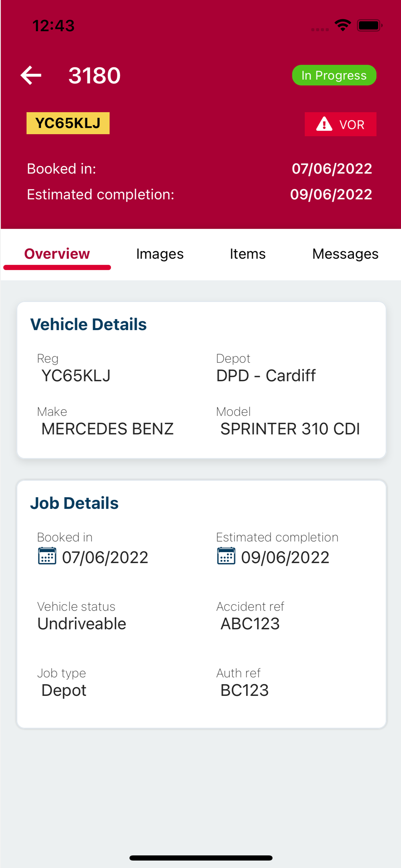Viewport: 401px width, 868px height.
Task: Select the yellow YC65KLJ registration plate
Action: pos(68,123)
